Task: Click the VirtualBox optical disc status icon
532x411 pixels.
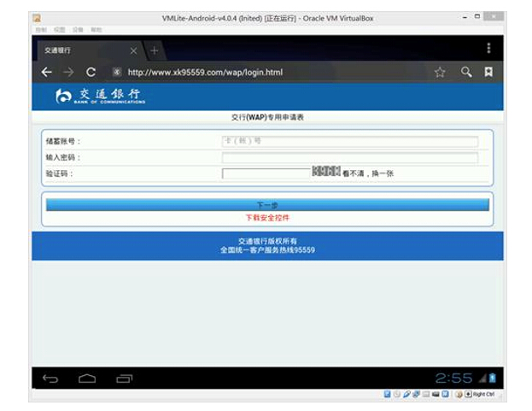Action: (x=396, y=394)
